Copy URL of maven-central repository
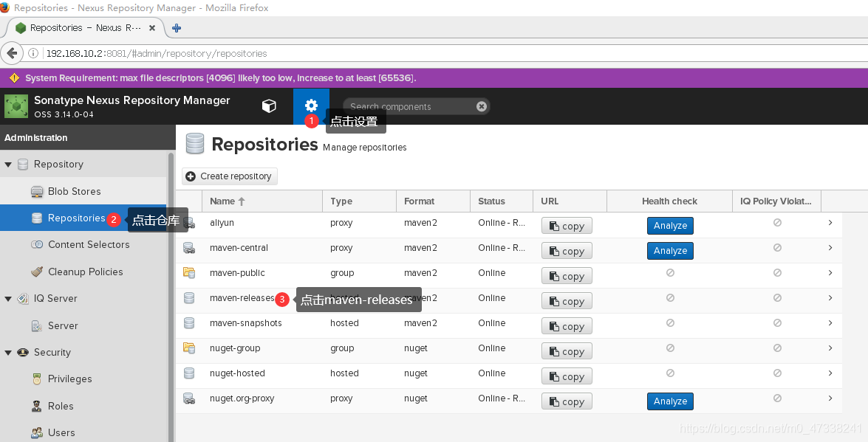868x442 pixels. pyautogui.click(x=567, y=251)
